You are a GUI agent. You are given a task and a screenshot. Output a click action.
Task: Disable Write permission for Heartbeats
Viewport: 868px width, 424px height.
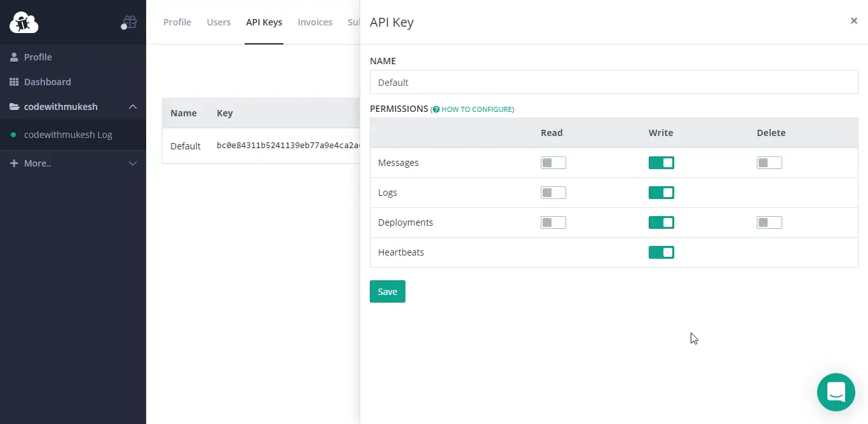click(661, 252)
